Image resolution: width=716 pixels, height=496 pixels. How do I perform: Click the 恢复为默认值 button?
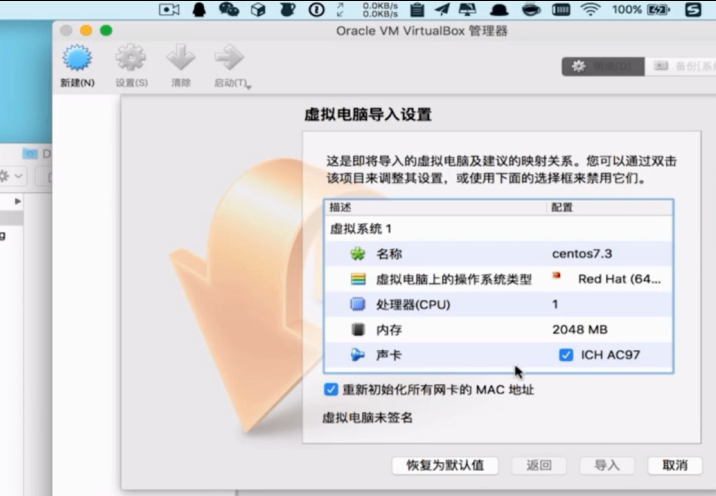click(445, 465)
